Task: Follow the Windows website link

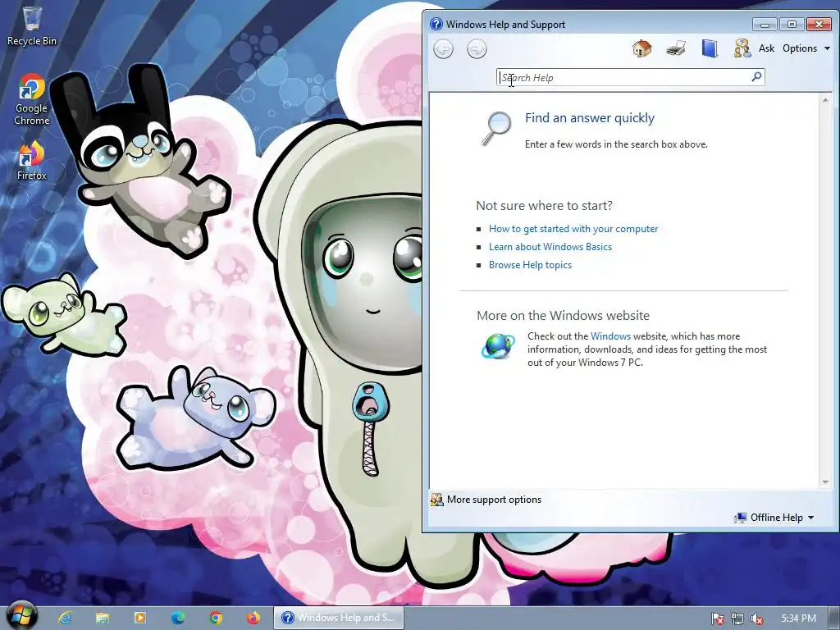Action: [610, 336]
